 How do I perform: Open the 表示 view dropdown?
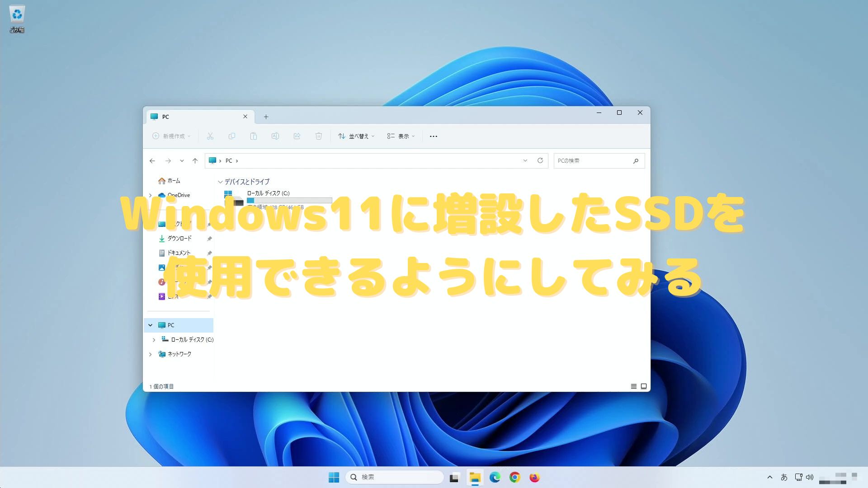click(401, 136)
